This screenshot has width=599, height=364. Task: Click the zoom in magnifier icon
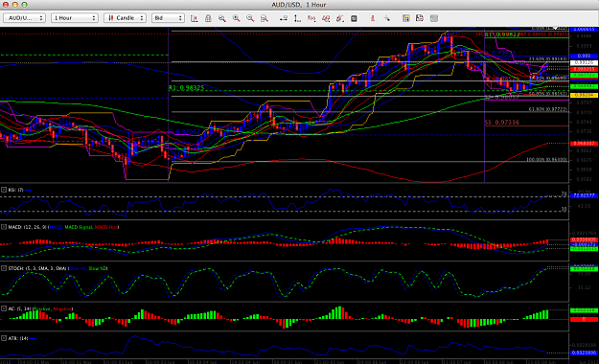point(236,18)
